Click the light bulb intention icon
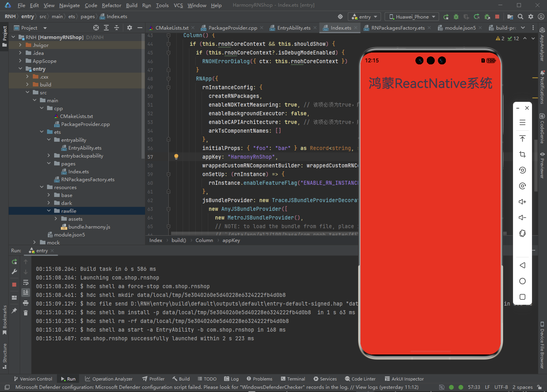This screenshot has width=547, height=392. tap(176, 157)
